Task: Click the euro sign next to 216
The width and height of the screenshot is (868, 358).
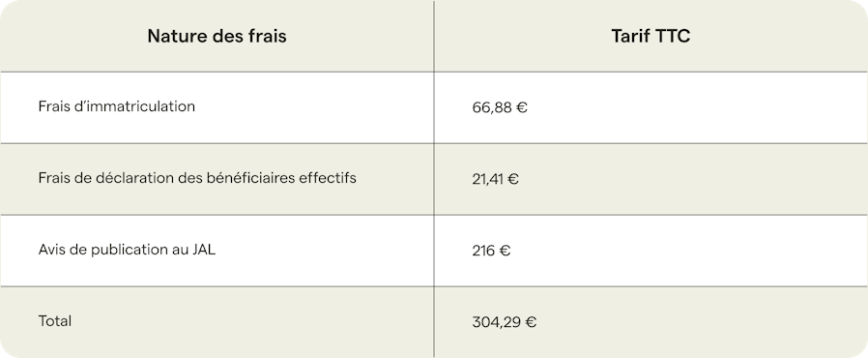Action: [505, 251]
